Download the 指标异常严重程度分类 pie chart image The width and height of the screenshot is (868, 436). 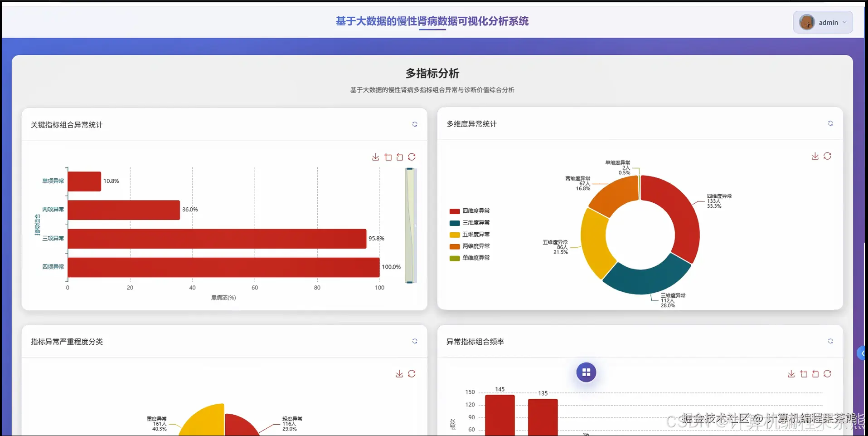click(x=399, y=374)
